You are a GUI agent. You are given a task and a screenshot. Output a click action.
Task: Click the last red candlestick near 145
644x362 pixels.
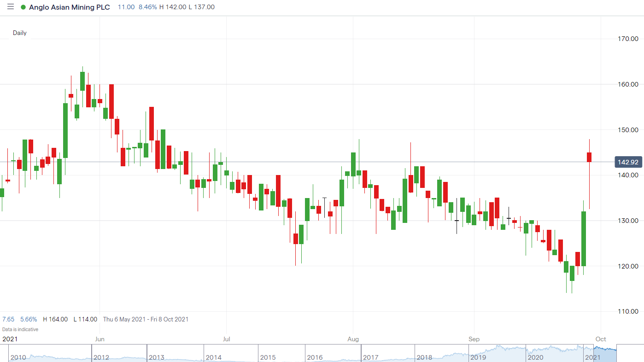pos(589,157)
